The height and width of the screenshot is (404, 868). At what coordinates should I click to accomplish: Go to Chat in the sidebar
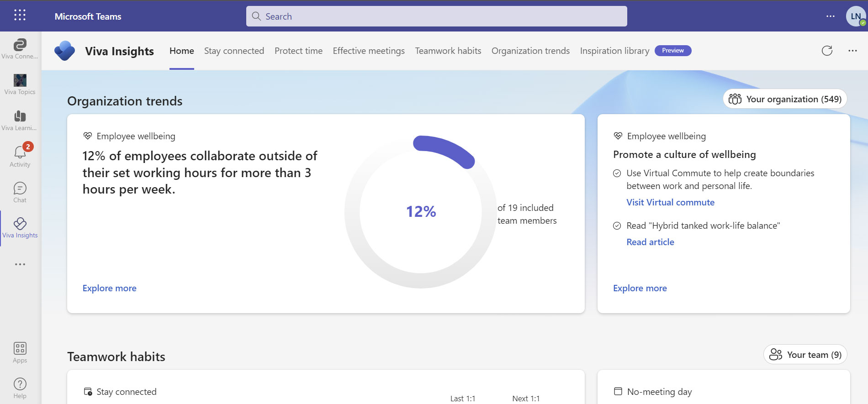click(x=20, y=192)
